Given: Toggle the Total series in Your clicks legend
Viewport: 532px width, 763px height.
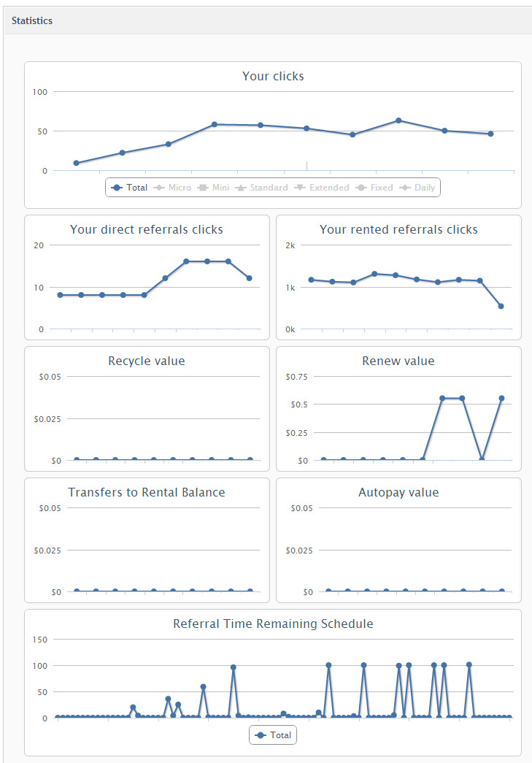Looking at the screenshot, I should [130, 188].
